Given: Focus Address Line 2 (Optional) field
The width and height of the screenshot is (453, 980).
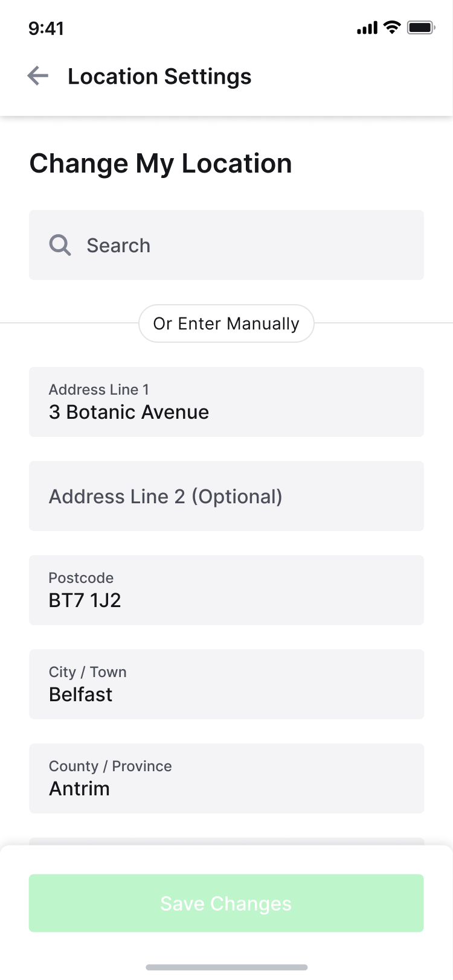Looking at the screenshot, I should (x=226, y=496).
